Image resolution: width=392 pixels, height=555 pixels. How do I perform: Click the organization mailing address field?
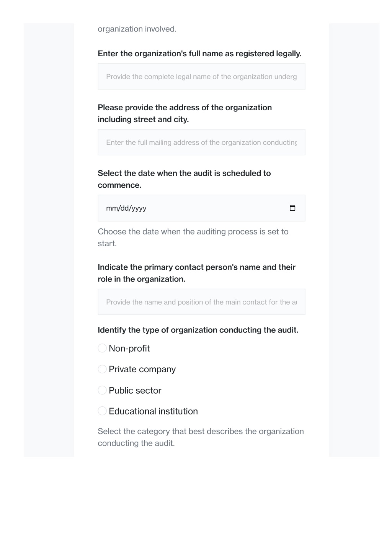click(x=201, y=142)
